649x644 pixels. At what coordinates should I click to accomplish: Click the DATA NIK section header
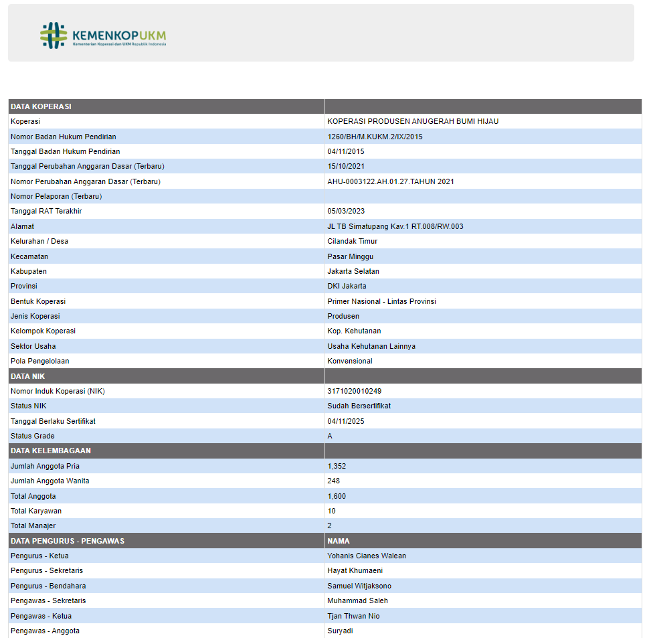(x=28, y=376)
